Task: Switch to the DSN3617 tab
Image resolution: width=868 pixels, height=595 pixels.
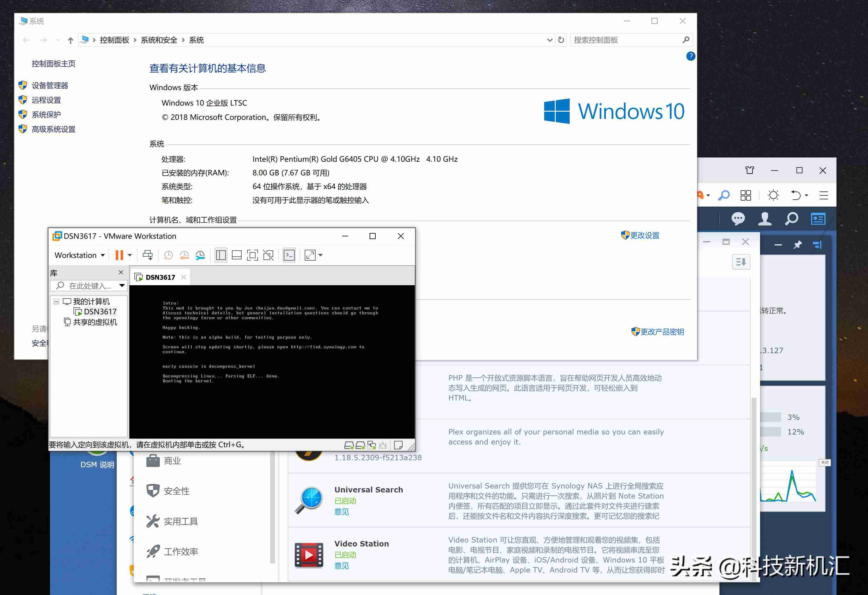Action: point(160,277)
